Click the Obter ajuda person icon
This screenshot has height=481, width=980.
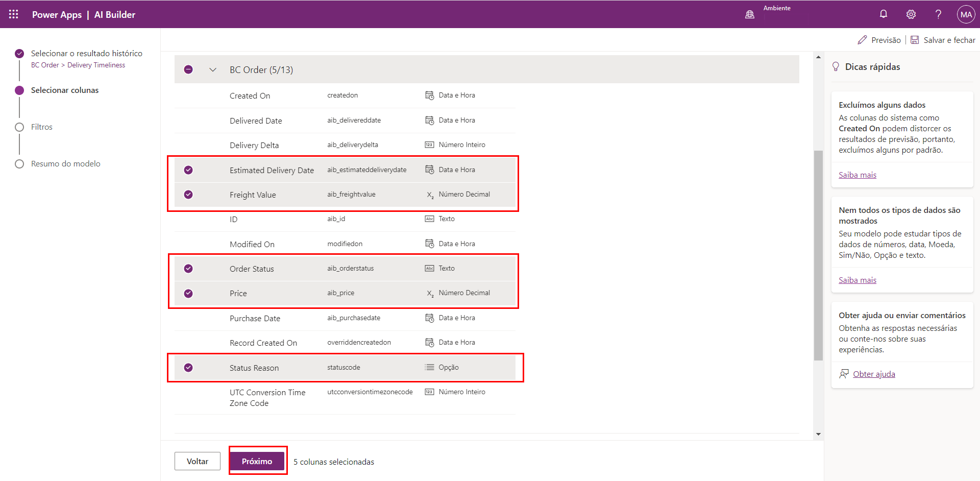844,374
